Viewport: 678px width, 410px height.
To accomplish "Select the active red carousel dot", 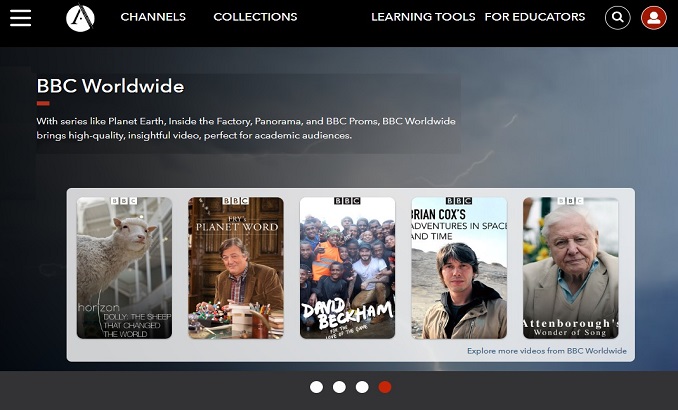I will click(x=385, y=387).
